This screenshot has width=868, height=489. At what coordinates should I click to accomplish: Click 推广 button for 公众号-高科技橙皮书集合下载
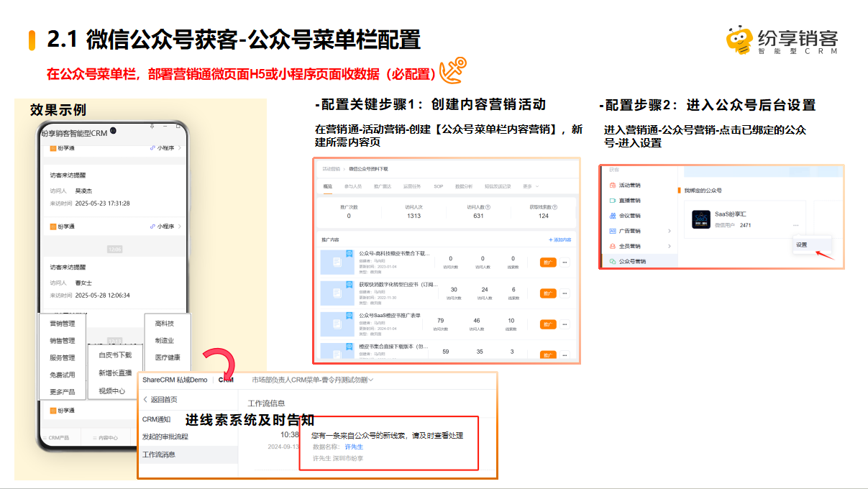point(548,262)
